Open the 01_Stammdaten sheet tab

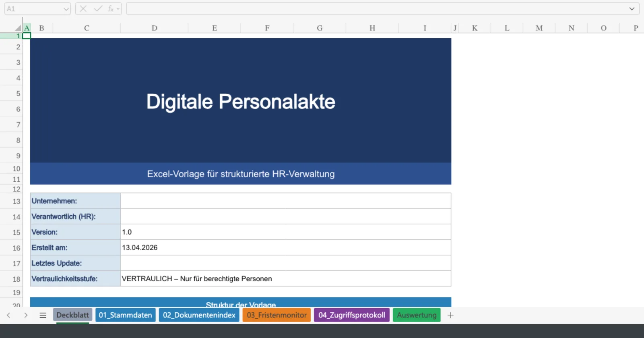(x=126, y=315)
